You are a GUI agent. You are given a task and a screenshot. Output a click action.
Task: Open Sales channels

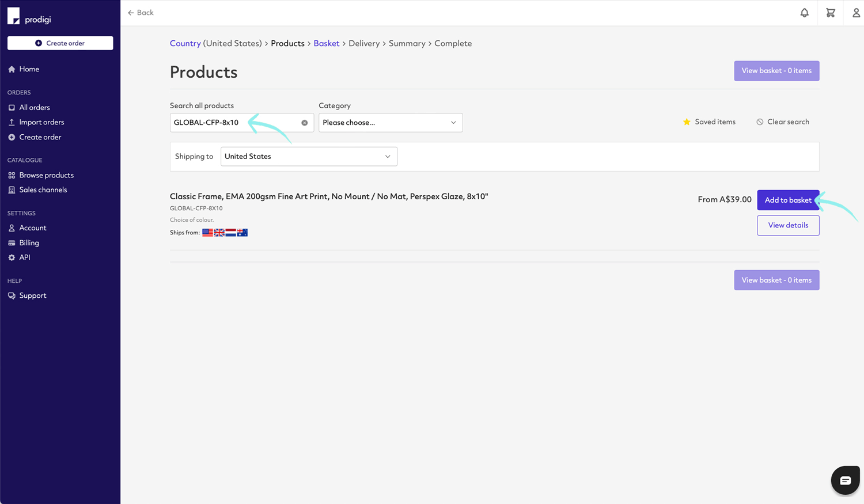point(43,190)
